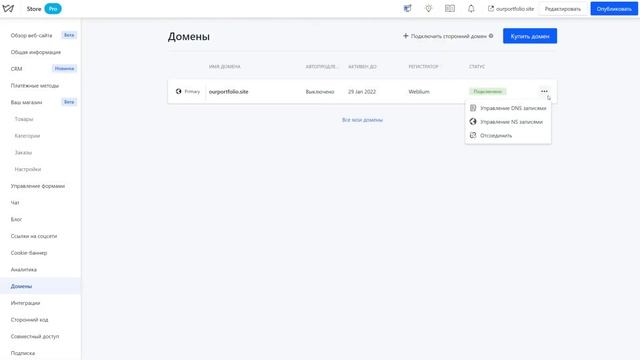Open the notifications bell icon
Image resolution: width=640 pixels, height=360 pixels.
pos(471,9)
